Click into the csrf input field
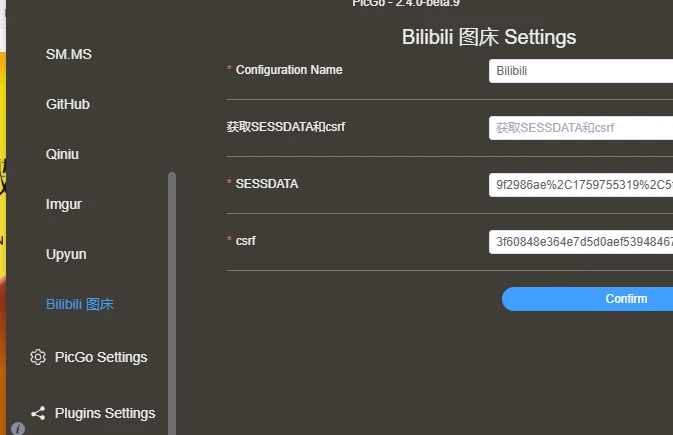The image size is (673, 435). click(581, 242)
